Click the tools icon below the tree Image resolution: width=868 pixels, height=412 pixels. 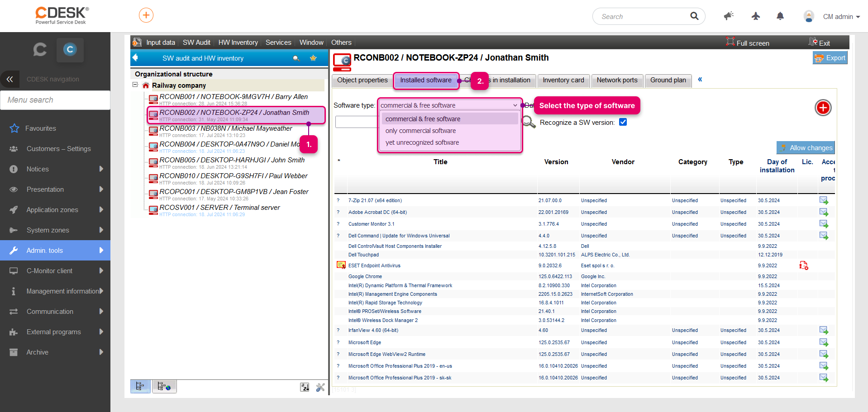pos(320,387)
